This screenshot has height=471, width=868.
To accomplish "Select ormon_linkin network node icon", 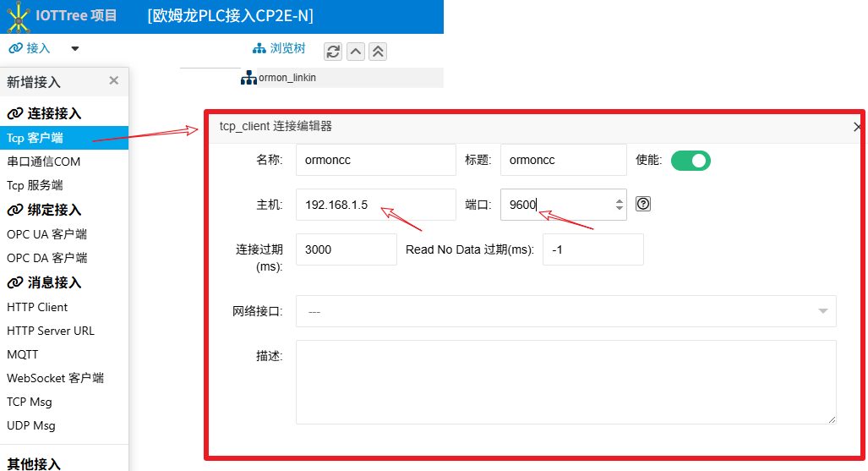I will pos(248,78).
